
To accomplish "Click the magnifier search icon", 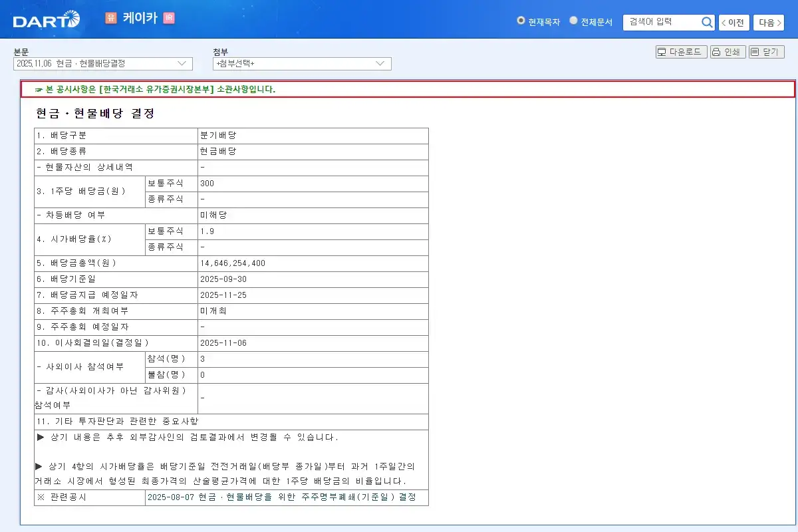I will (x=707, y=23).
